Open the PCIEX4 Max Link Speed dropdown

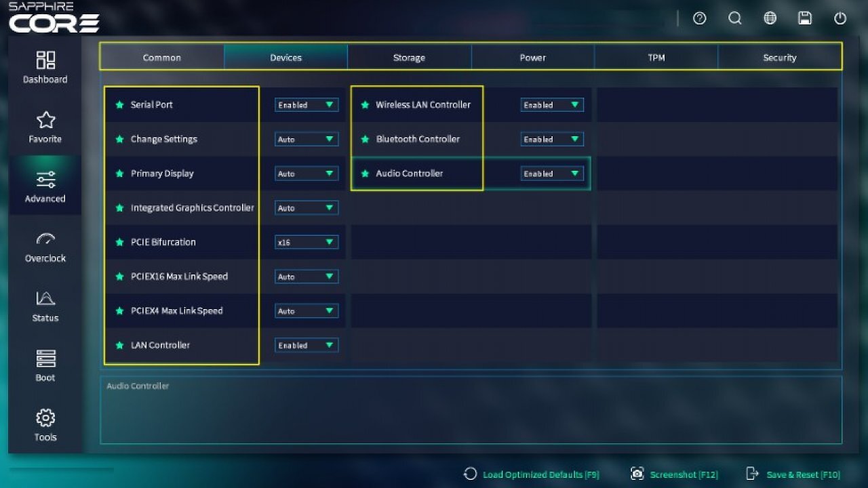(x=307, y=311)
